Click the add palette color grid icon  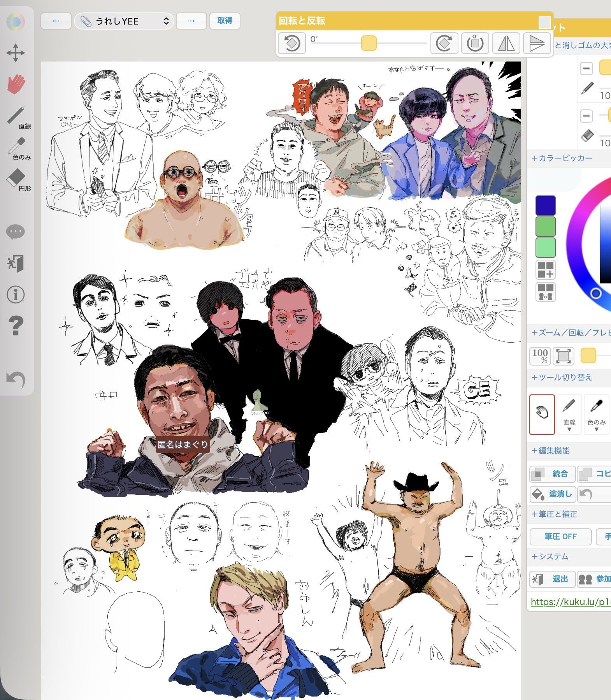click(545, 269)
